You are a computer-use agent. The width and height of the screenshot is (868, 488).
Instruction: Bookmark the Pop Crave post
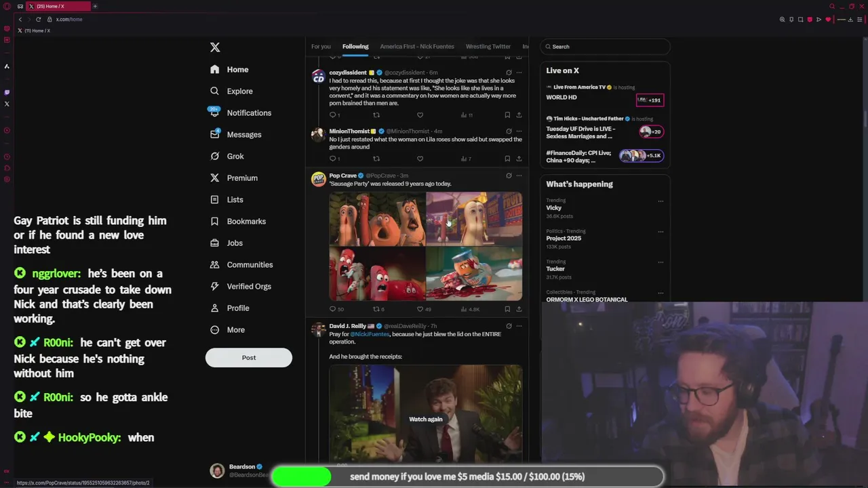click(507, 309)
